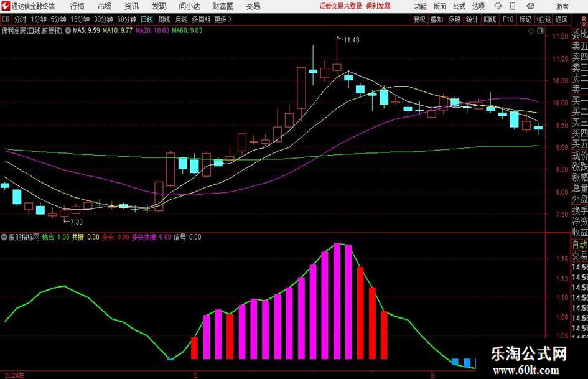Click the 共振: 0.00 indicator value

85,237
